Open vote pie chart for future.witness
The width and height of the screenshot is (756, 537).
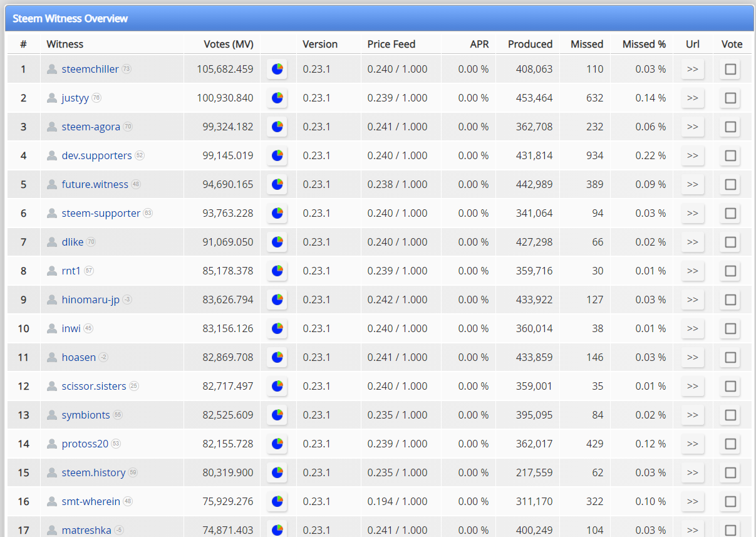(x=277, y=184)
